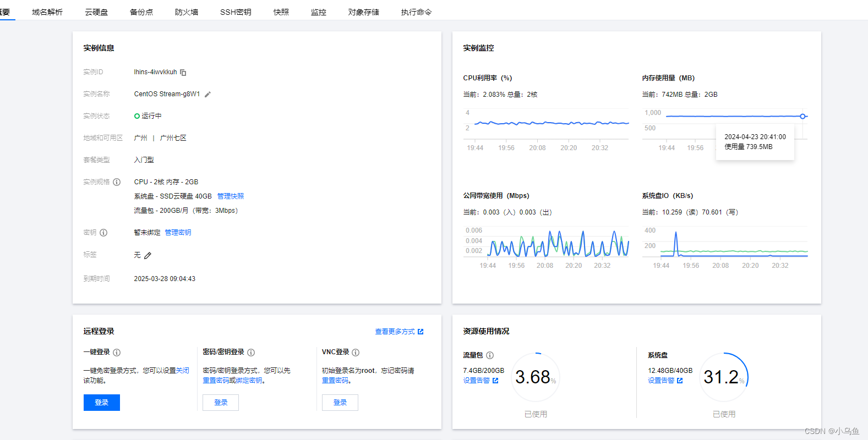
Task: Click the 管理快照 link
Action: [x=231, y=196]
